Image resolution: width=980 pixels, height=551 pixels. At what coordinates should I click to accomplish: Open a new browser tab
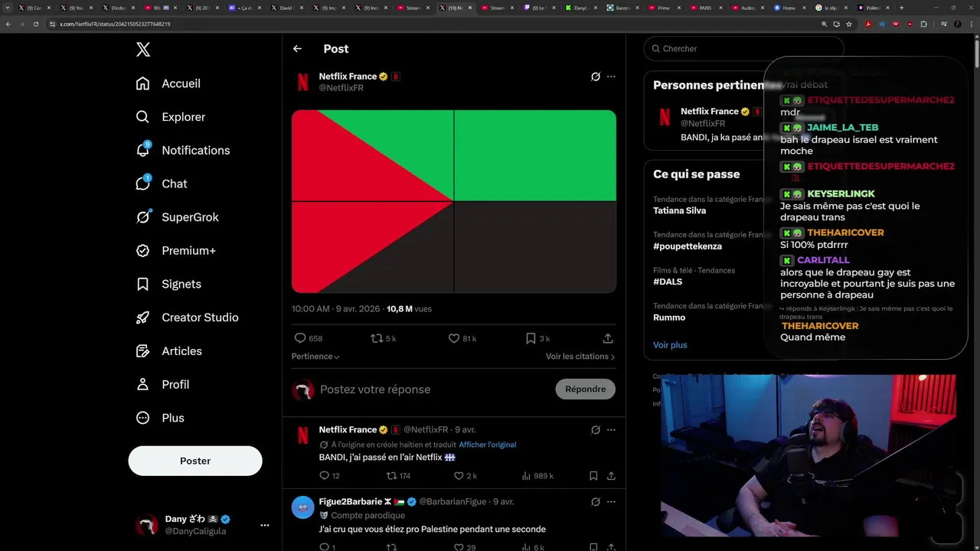pos(901,8)
